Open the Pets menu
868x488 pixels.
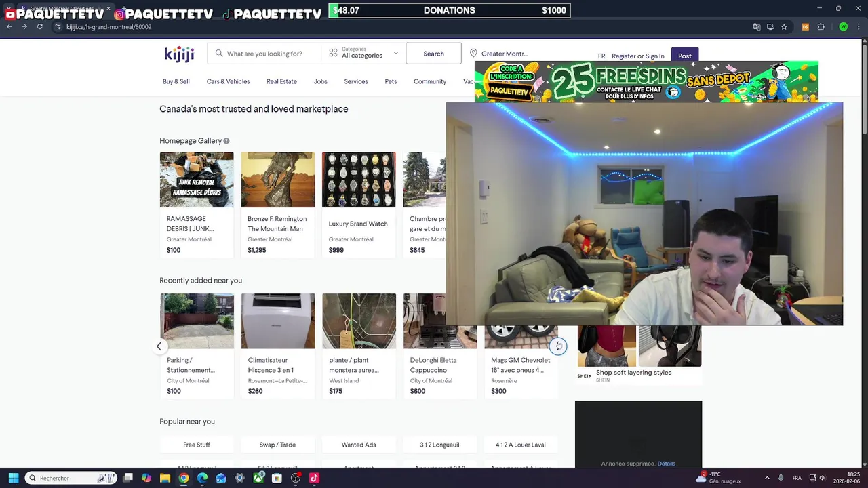pyautogui.click(x=391, y=81)
